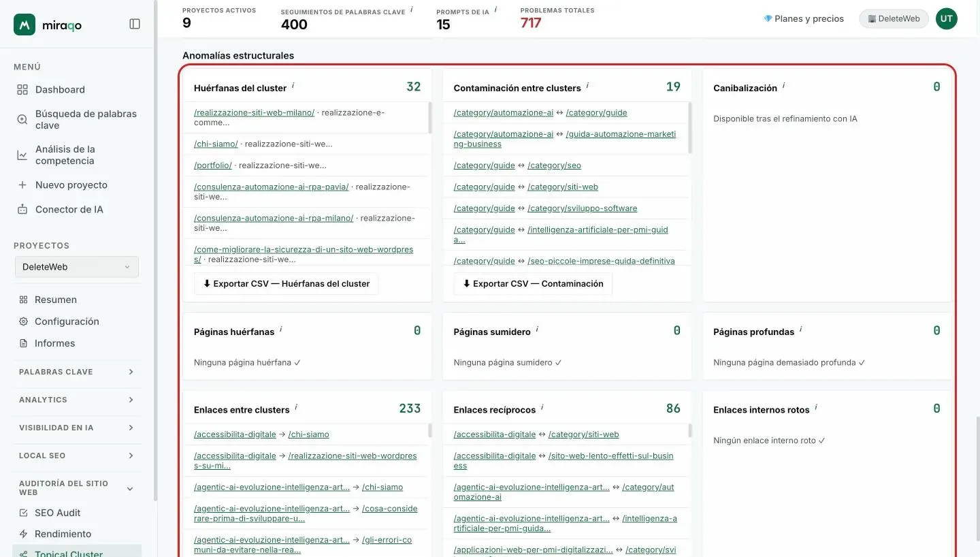Click the info icon for Huérfanas del cluster
The image size is (980, 557).
pos(293,86)
